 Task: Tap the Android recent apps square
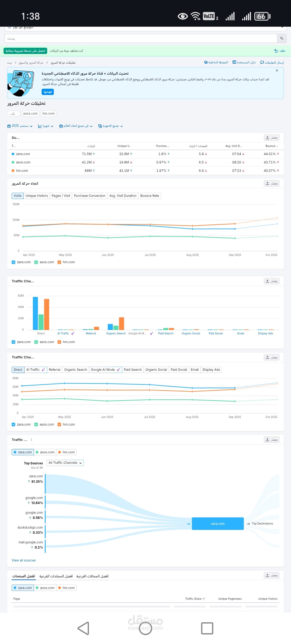coord(207,628)
